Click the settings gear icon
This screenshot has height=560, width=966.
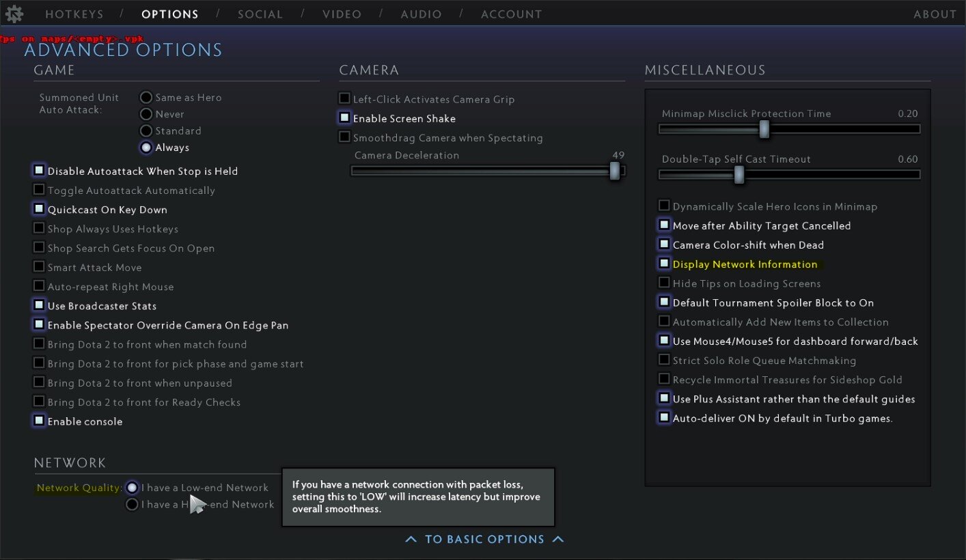point(14,14)
